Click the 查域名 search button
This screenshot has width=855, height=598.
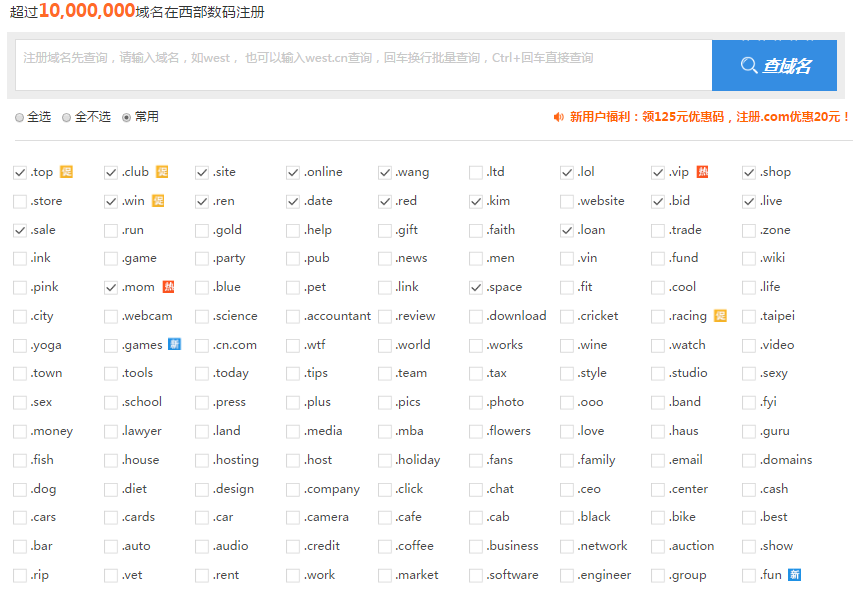pos(774,65)
